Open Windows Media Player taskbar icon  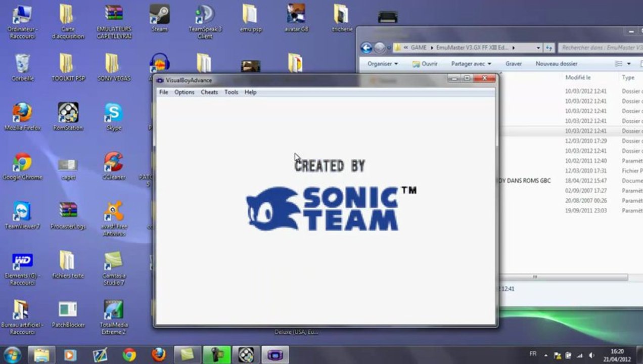click(70, 354)
